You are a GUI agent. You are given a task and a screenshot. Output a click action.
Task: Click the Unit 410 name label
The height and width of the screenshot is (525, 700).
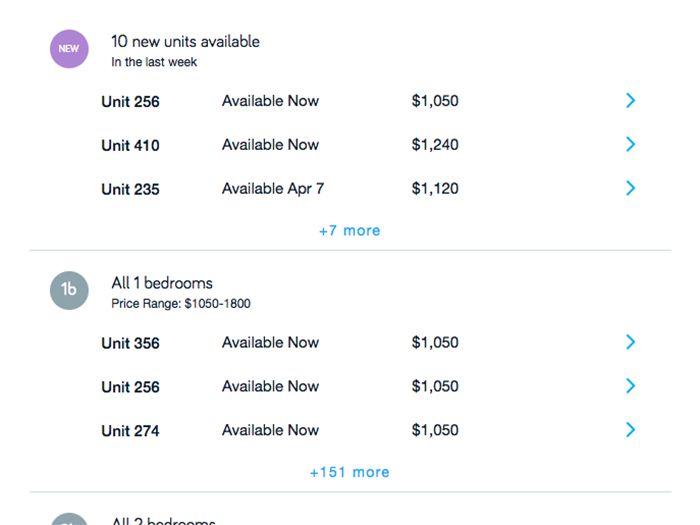click(x=130, y=145)
